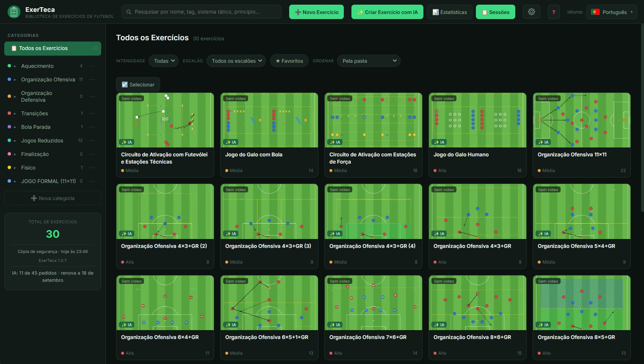Click the search exercises input field
This screenshot has width=644, height=364.
pos(202,12)
